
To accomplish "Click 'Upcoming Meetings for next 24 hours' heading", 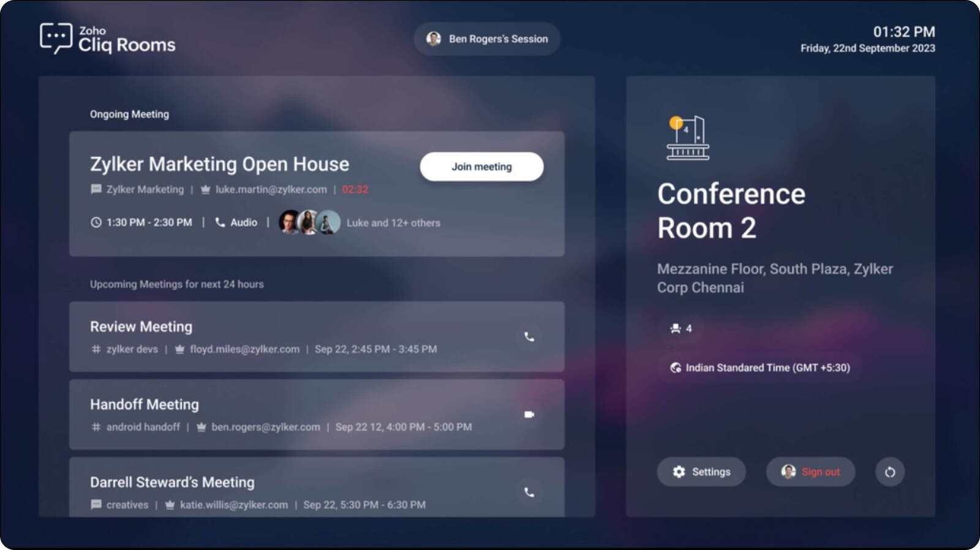I will (x=177, y=284).
